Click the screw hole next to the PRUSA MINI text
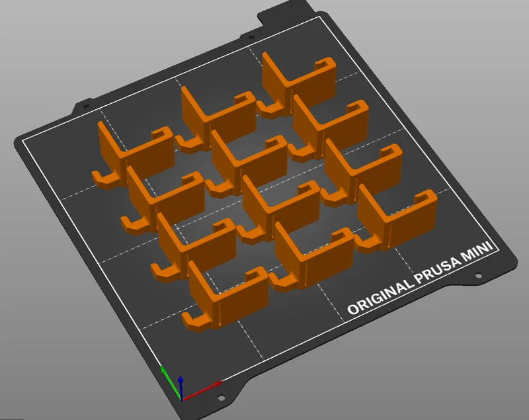This screenshot has height=420, width=529. pyautogui.click(x=478, y=276)
